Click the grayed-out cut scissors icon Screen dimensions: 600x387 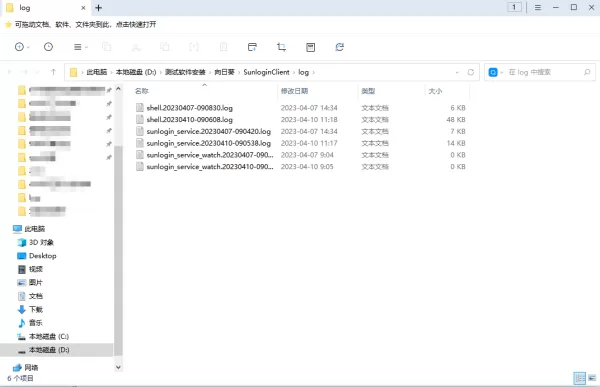136,47
